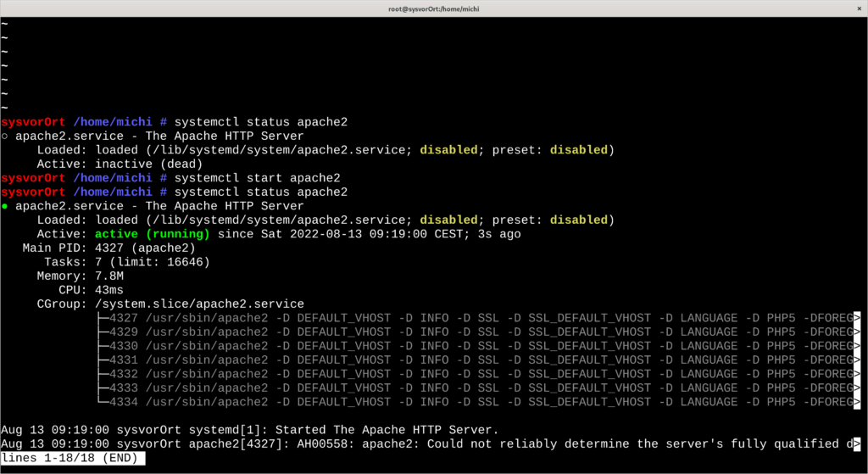Click truncation marker on AH00558 log line
Image resolution: width=868 pixels, height=474 pixels.
coord(857,444)
